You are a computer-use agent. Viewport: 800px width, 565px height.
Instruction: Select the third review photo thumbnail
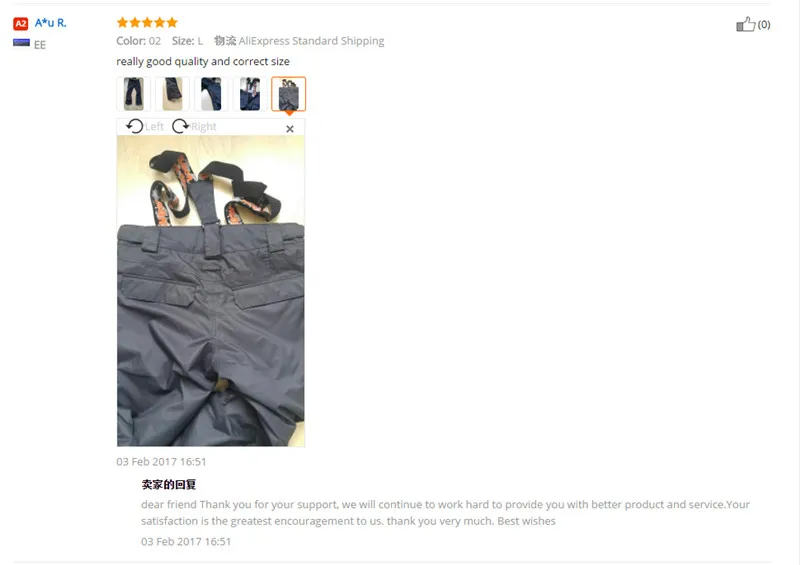pos(211,94)
